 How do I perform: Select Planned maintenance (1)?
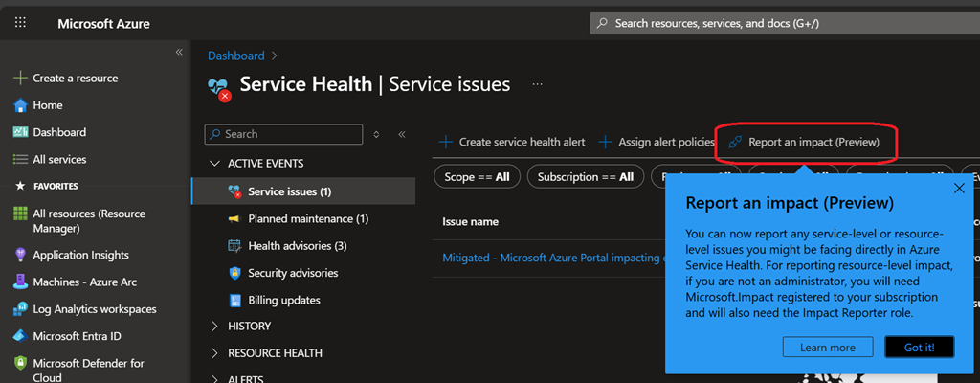pos(307,219)
